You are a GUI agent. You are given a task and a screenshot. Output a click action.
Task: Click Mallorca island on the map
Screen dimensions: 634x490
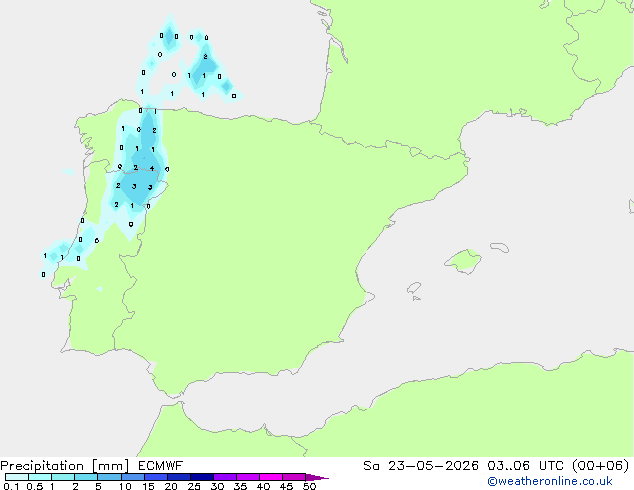click(463, 261)
